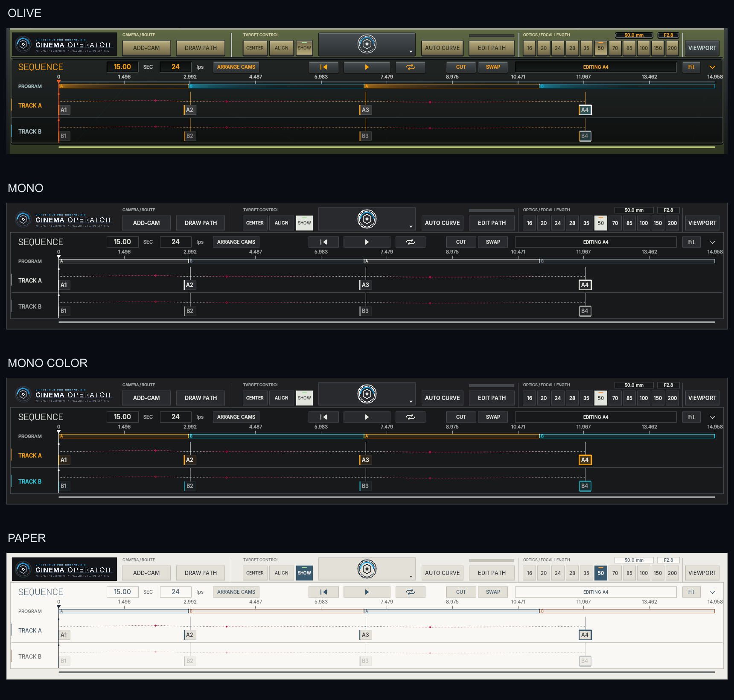Click target reticle icon in Mono panel

coord(367,219)
